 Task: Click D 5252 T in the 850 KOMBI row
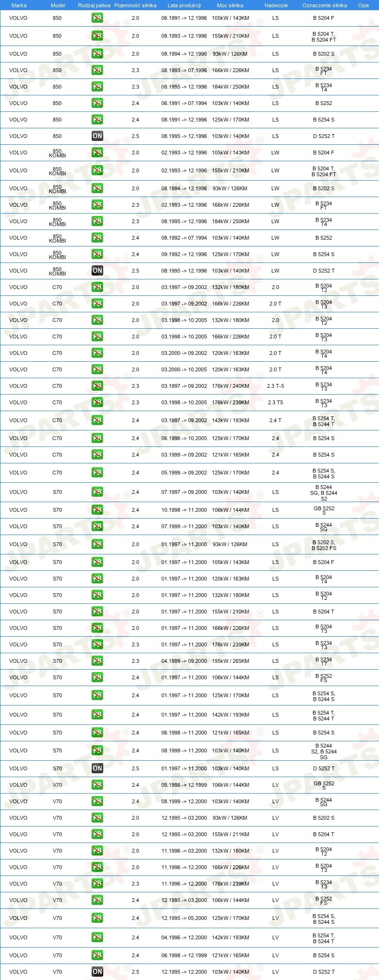[324, 271]
